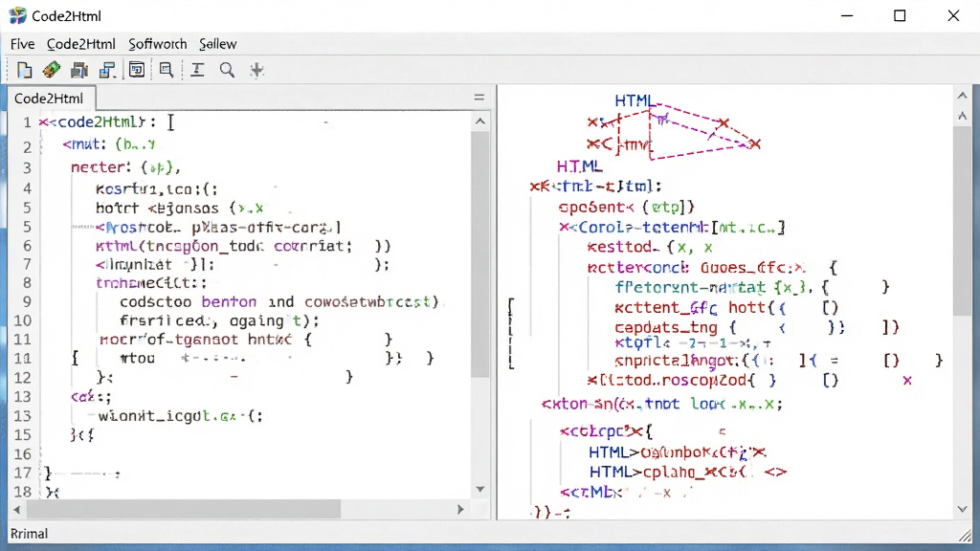Open the Code2Html menu
This screenshot has height=551, width=980.
coord(81,44)
